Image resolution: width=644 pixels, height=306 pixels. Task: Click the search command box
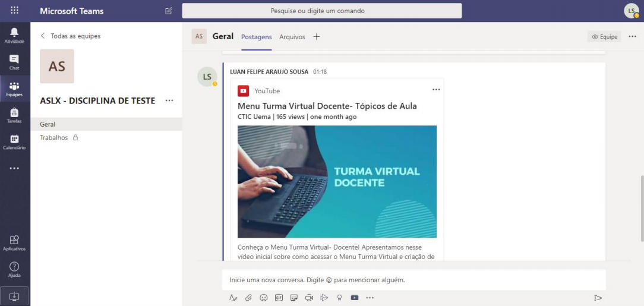tap(321, 11)
